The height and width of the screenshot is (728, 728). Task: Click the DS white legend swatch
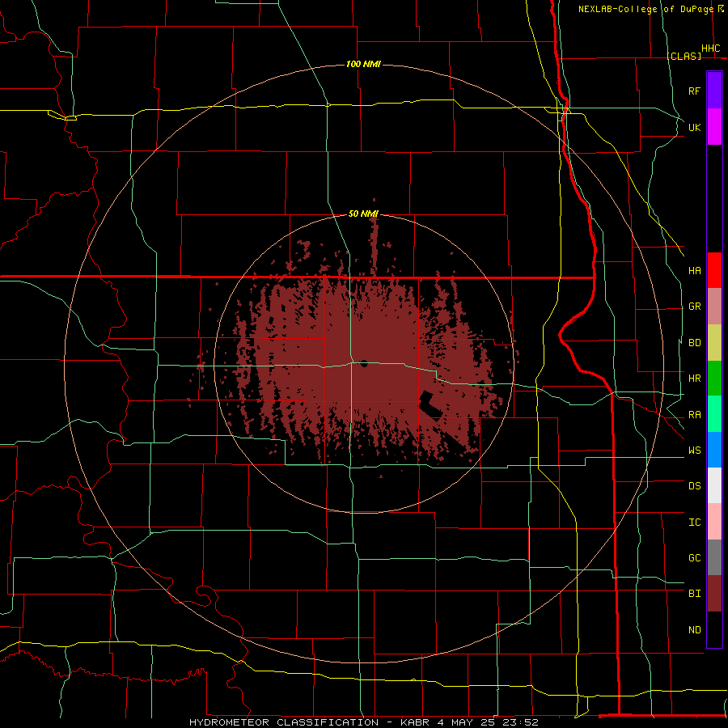click(x=714, y=485)
